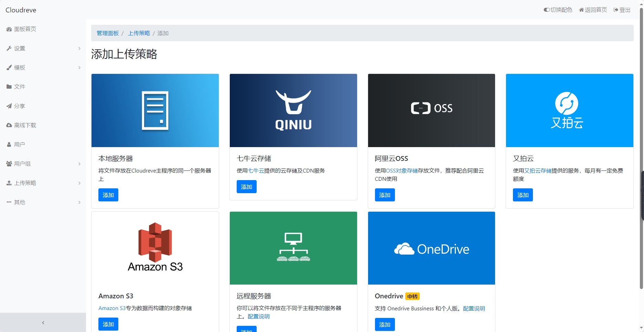Viewport: 644px width, 332px height.
Task: Open the OSS对象存储 link
Action: 402,171
